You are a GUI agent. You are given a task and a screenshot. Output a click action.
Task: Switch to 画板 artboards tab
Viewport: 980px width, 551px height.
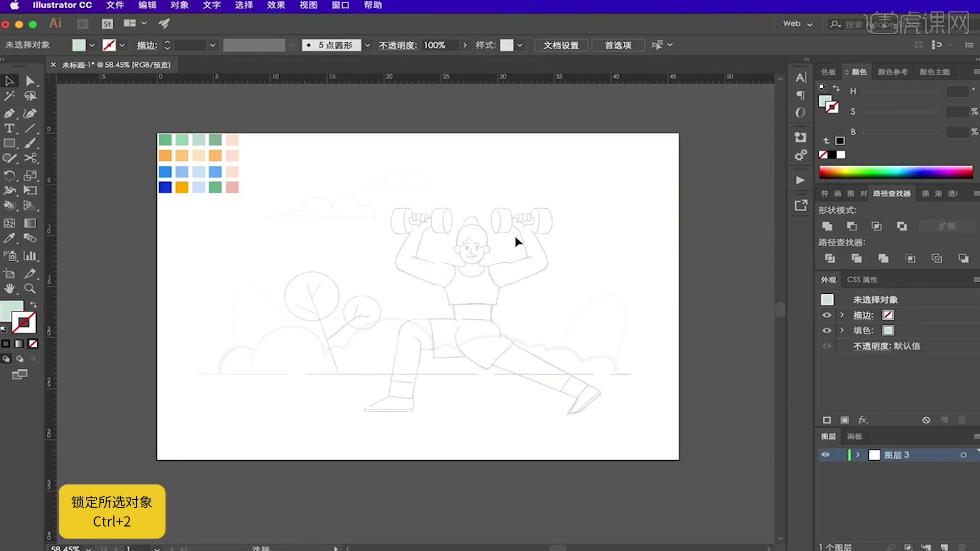[x=854, y=436]
